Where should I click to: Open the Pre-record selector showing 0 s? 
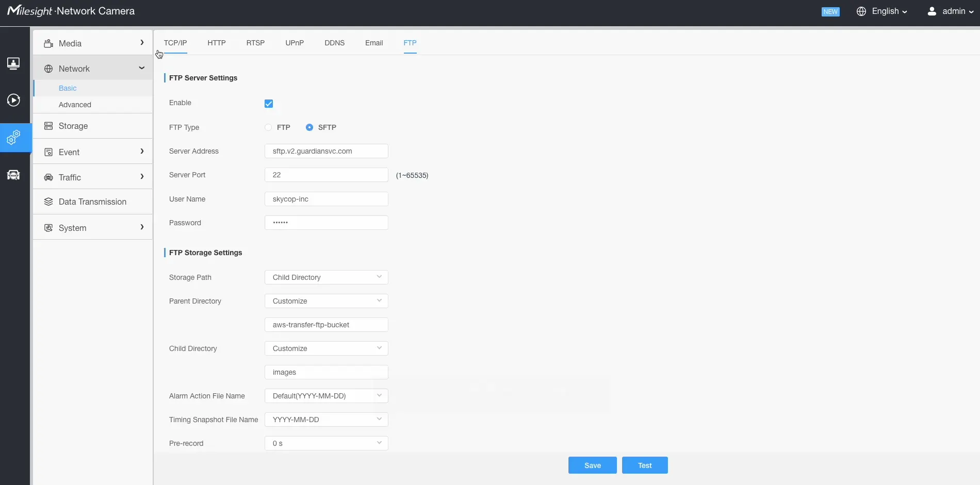[326, 443]
